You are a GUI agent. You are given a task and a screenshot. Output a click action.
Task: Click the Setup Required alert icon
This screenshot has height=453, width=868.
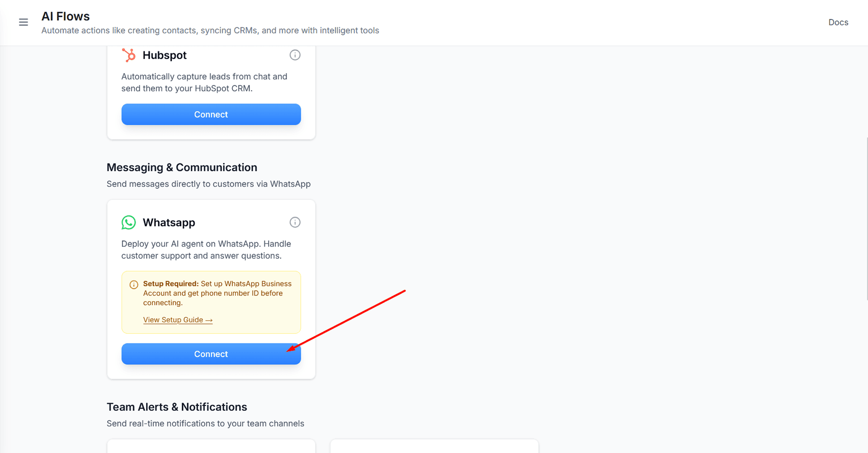click(x=134, y=285)
